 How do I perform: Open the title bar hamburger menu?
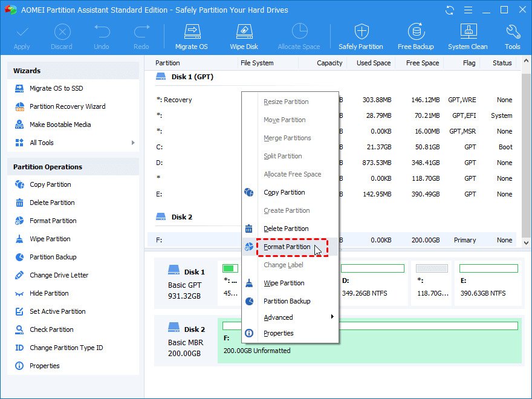coord(467,10)
